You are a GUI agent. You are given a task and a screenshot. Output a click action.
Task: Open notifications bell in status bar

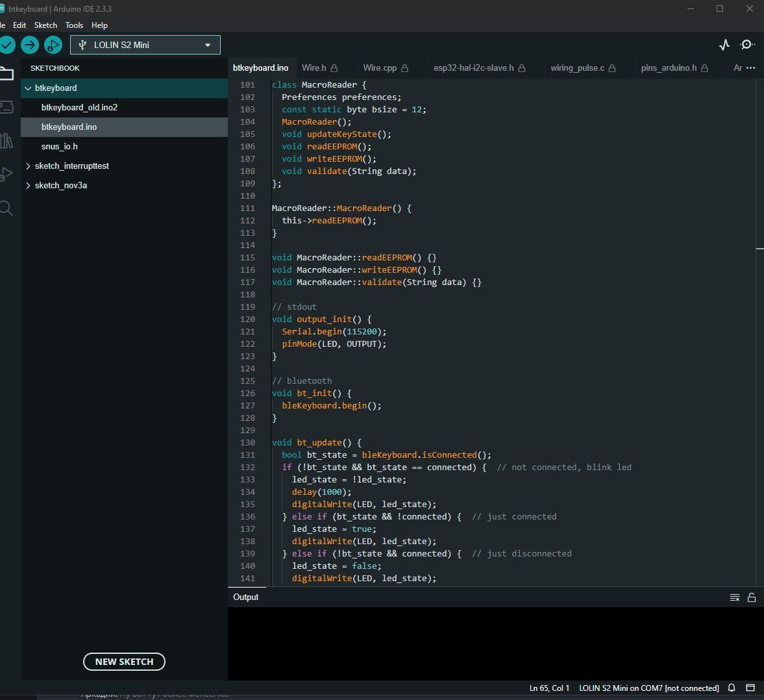pos(732,688)
